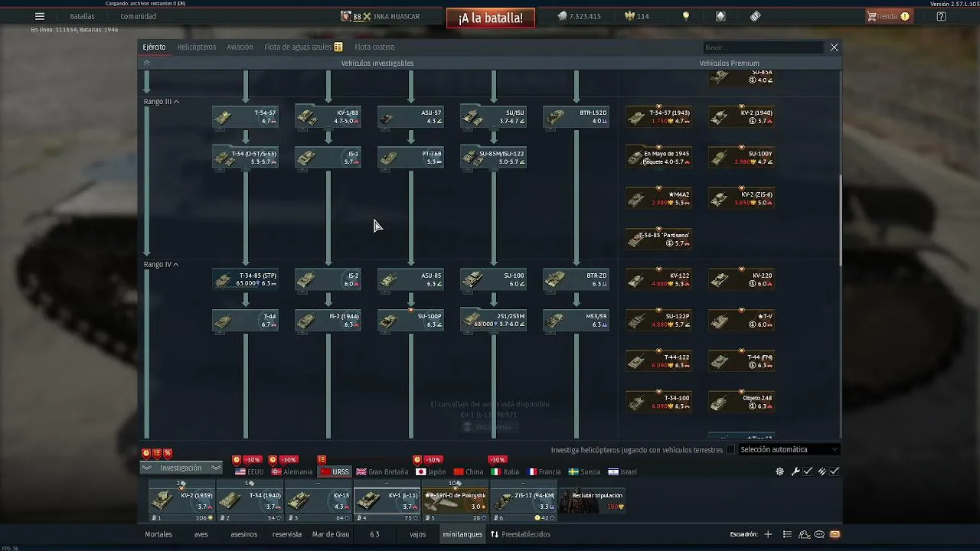Expand the SU/ISU vehicle group
Viewport: 980px width, 551px height.
[x=494, y=116]
